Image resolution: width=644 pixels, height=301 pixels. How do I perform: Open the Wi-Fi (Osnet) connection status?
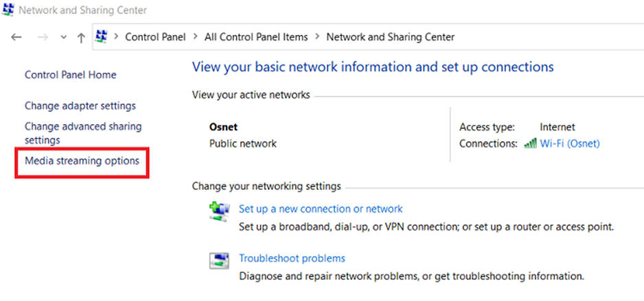pyautogui.click(x=570, y=143)
